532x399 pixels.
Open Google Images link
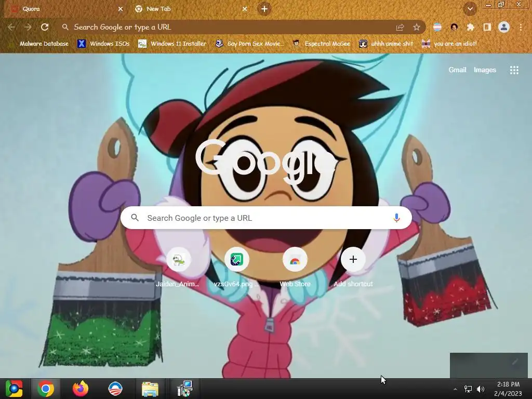pos(485,70)
